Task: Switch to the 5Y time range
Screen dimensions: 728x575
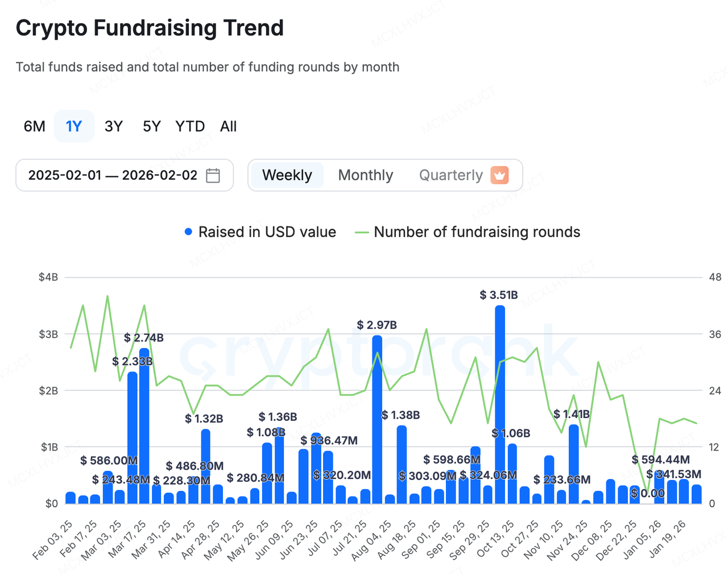Action: pos(151,126)
